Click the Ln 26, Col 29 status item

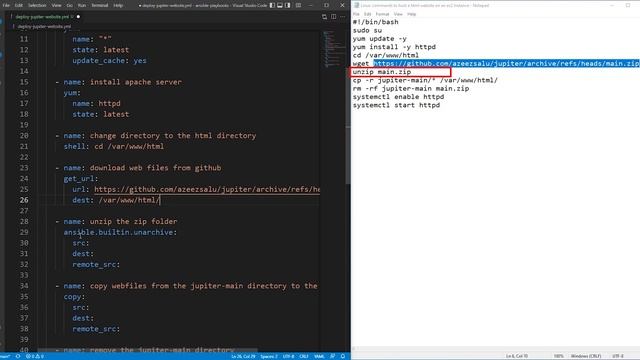click(243, 356)
